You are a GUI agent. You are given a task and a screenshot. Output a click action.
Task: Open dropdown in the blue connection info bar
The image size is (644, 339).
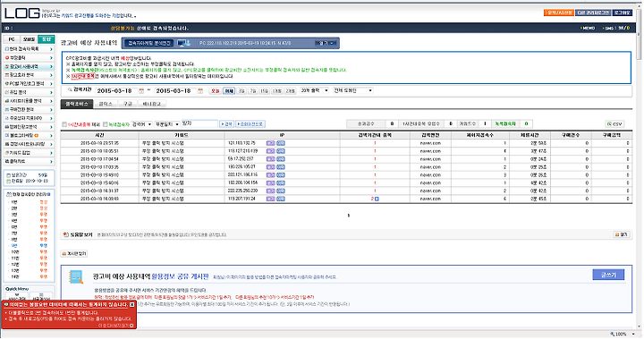click(326, 43)
